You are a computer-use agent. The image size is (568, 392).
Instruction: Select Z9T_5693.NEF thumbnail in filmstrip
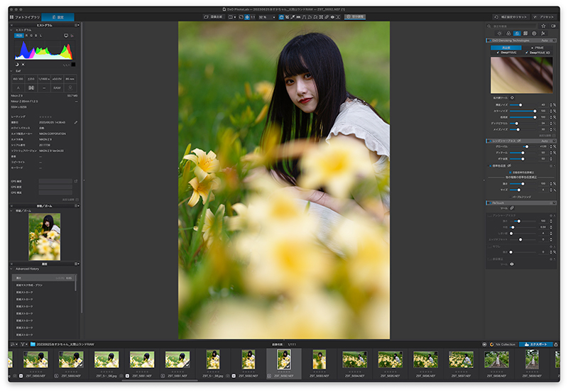319,360
